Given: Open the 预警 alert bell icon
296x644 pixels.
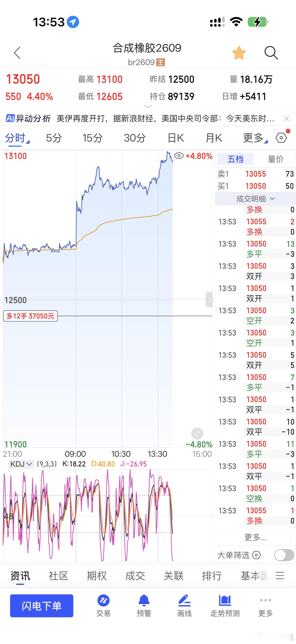Looking at the screenshot, I should 144,606.
